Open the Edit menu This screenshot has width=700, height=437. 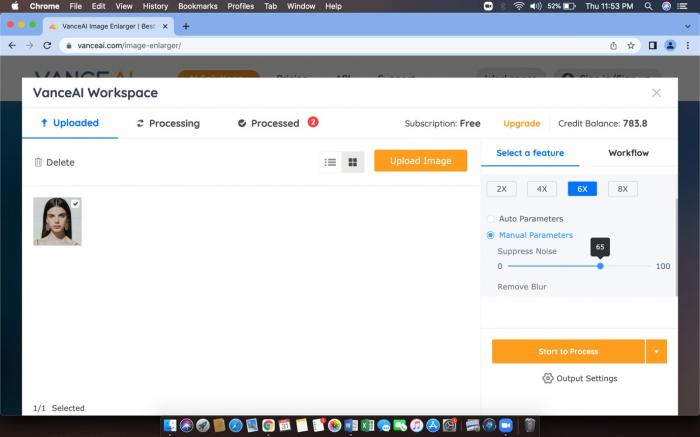click(98, 6)
